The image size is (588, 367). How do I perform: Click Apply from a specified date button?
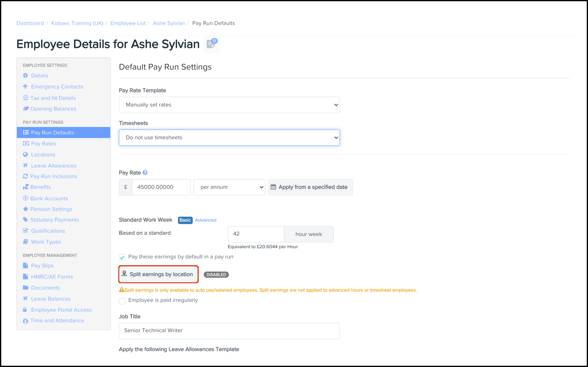(x=310, y=187)
